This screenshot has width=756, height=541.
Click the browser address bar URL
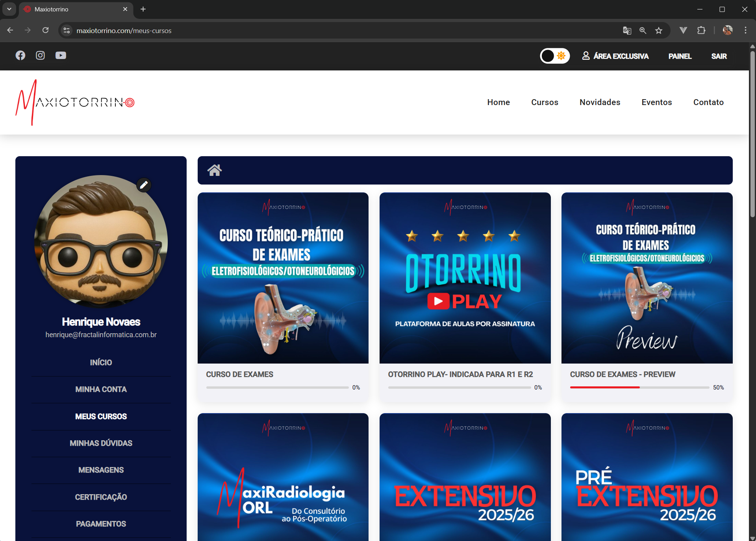(x=124, y=31)
